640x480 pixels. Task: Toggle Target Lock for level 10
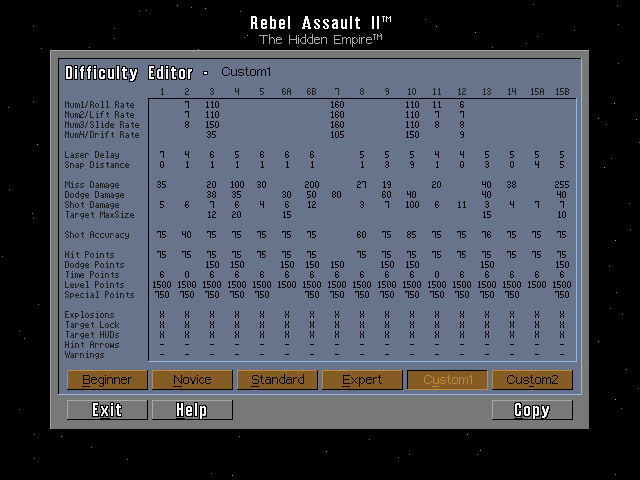(x=412, y=325)
